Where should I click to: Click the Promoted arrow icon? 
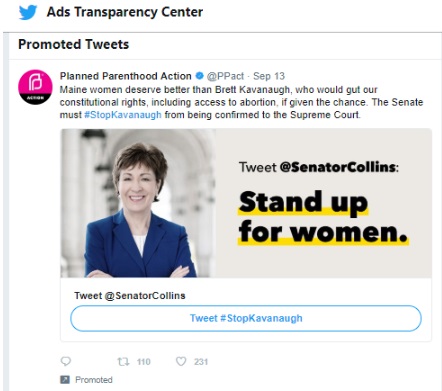click(65, 380)
